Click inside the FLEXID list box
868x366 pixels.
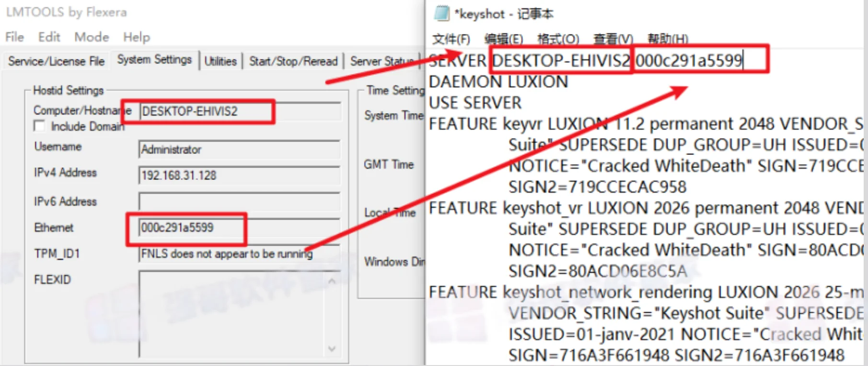pyautogui.click(x=232, y=314)
